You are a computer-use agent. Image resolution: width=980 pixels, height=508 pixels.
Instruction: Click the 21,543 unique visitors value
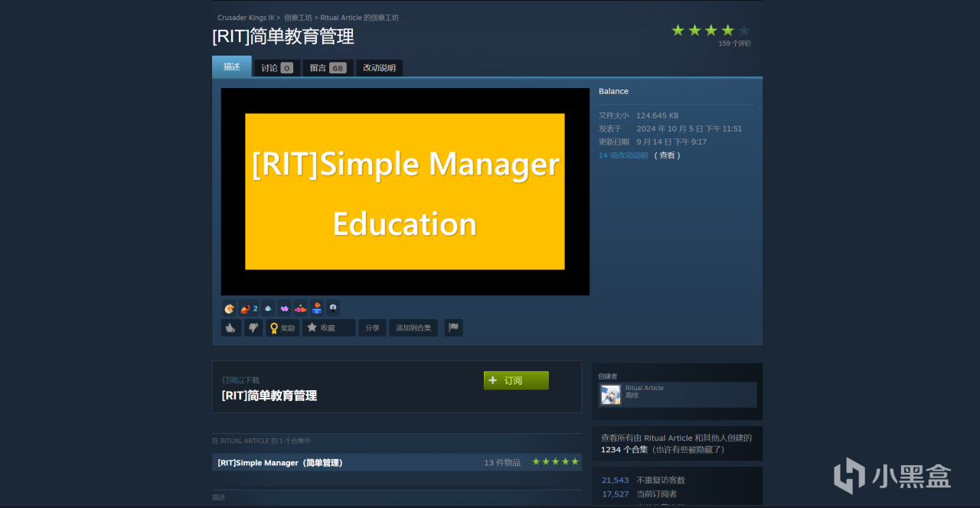click(x=615, y=480)
